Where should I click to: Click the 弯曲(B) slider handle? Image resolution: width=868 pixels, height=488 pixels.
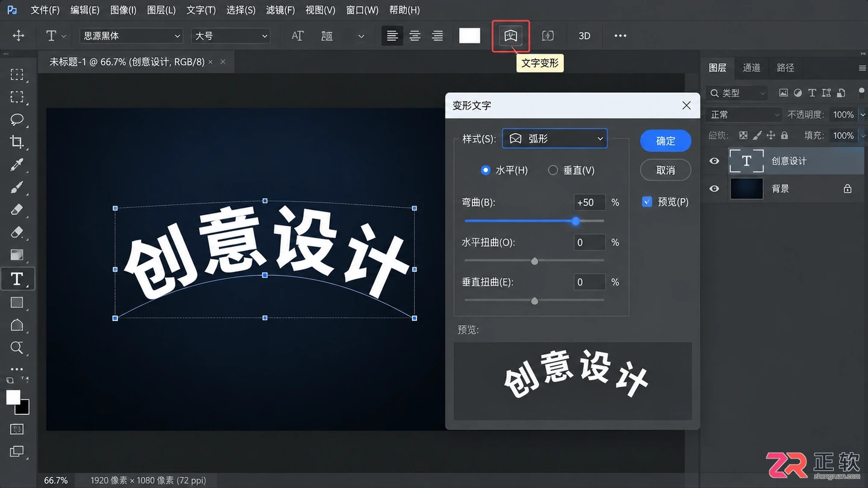[576, 221]
